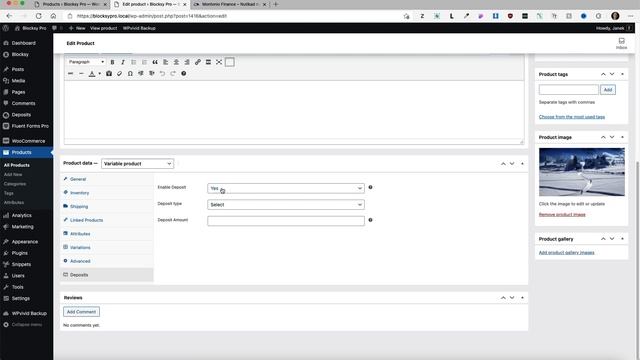Click the product image thumbnail
This screenshot has width=640, height=360.
(x=582, y=172)
